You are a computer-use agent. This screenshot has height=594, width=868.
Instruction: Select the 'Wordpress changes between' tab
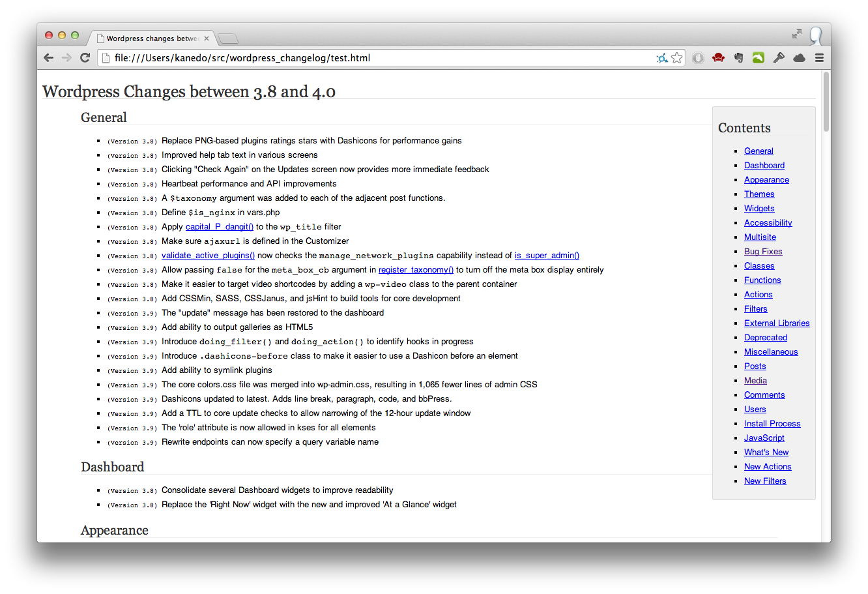tap(152, 38)
